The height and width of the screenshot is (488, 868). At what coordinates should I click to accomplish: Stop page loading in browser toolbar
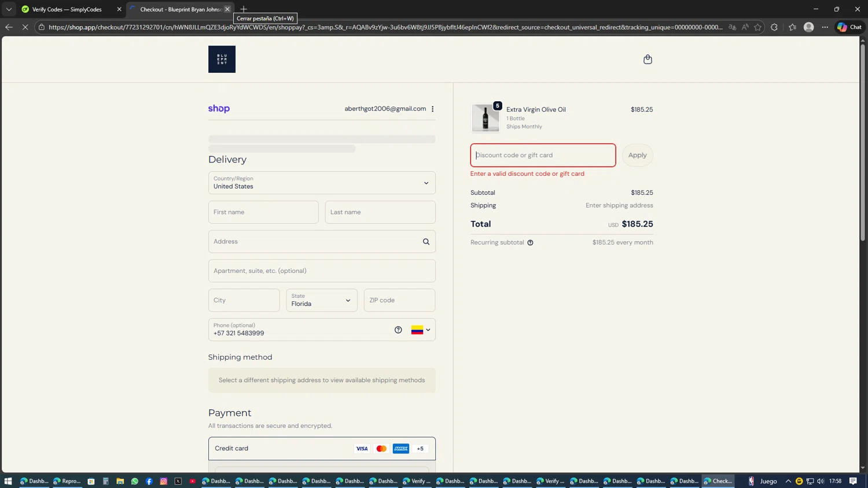tap(25, 27)
